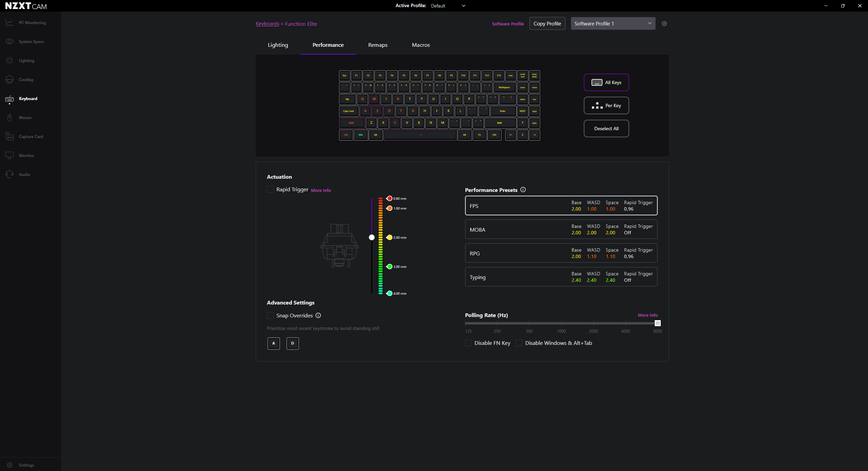The width and height of the screenshot is (868, 471).
Task: Select the up arrow key on preview
Action: [522, 123]
